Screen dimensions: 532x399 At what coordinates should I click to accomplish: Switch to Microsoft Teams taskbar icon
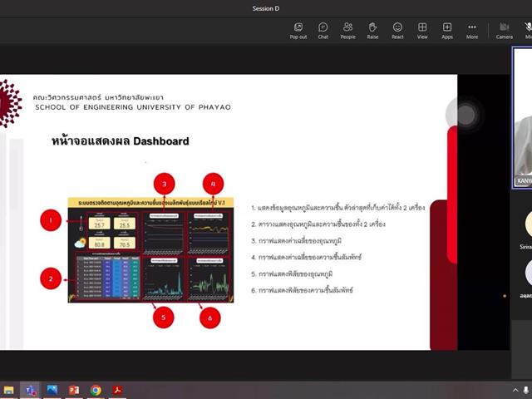click(x=30, y=390)
